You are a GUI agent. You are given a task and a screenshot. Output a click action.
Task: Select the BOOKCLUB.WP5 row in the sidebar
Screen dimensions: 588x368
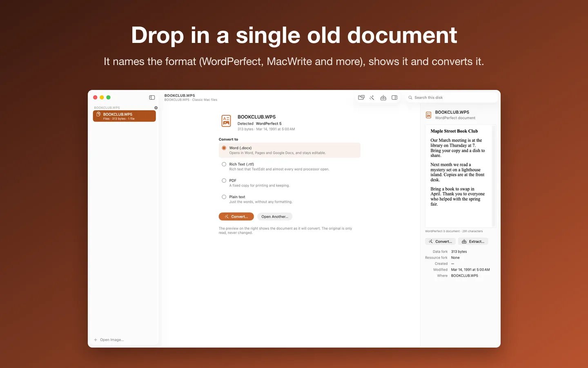pos(125,116)
